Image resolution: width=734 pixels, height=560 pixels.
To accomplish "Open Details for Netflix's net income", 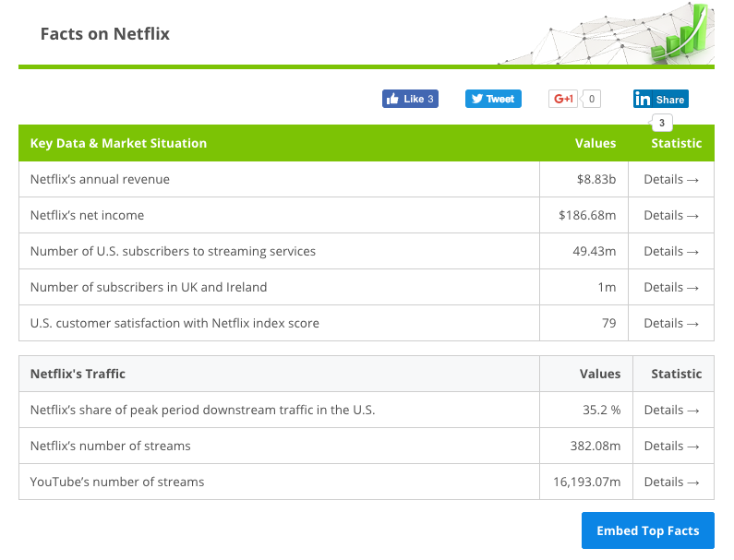I will (671, 215).
